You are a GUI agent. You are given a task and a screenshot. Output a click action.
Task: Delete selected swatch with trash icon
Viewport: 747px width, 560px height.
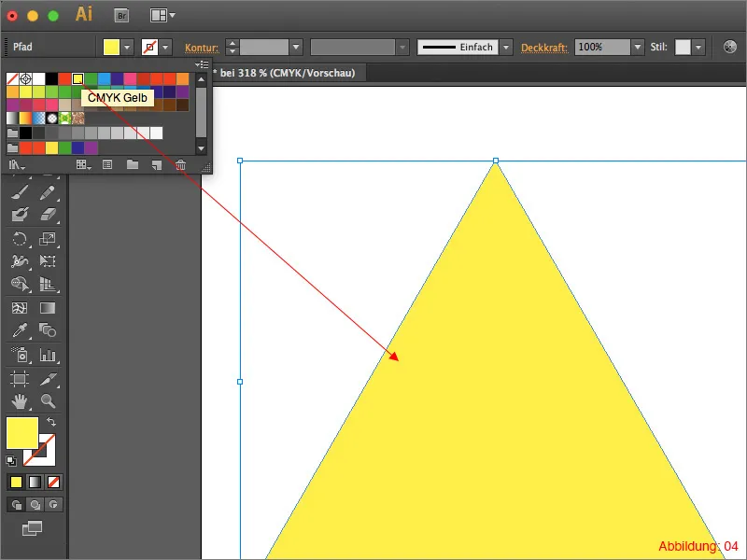click(180, 165)
